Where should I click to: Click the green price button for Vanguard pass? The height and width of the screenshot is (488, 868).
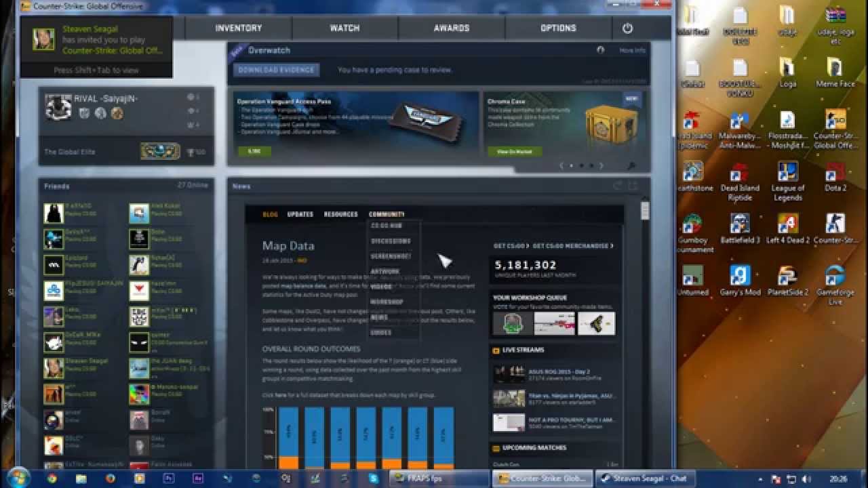click(254, 151)
